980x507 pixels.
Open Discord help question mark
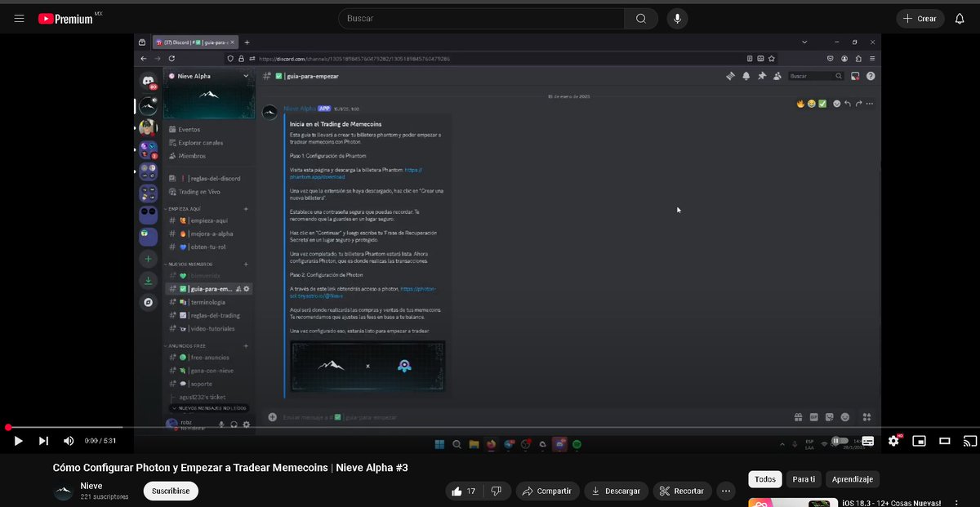[x=871, y=76]
